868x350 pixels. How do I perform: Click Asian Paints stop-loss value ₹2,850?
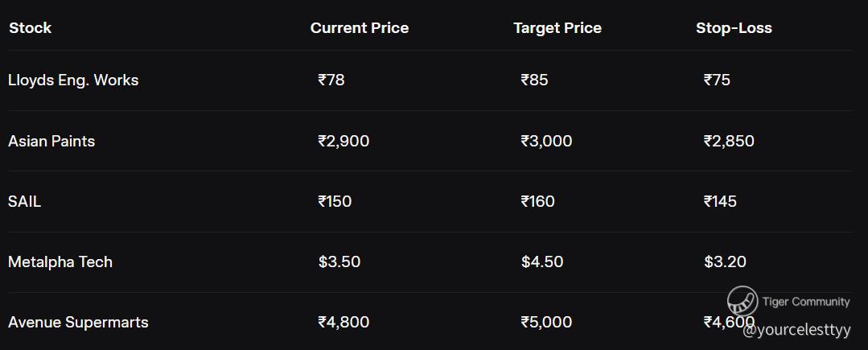click(729, 142)
